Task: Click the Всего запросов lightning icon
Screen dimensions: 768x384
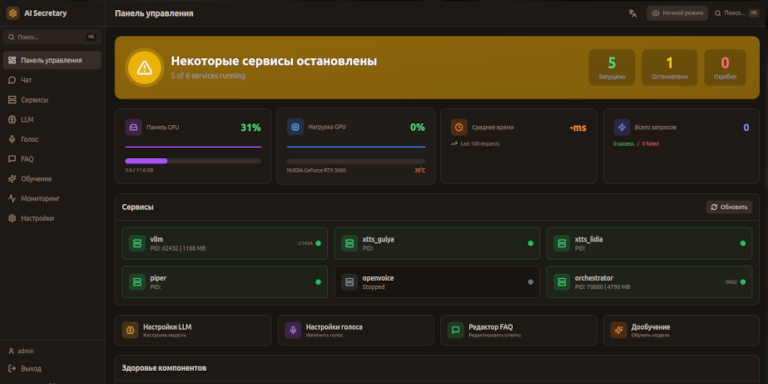Action: [x=622, y=127]
